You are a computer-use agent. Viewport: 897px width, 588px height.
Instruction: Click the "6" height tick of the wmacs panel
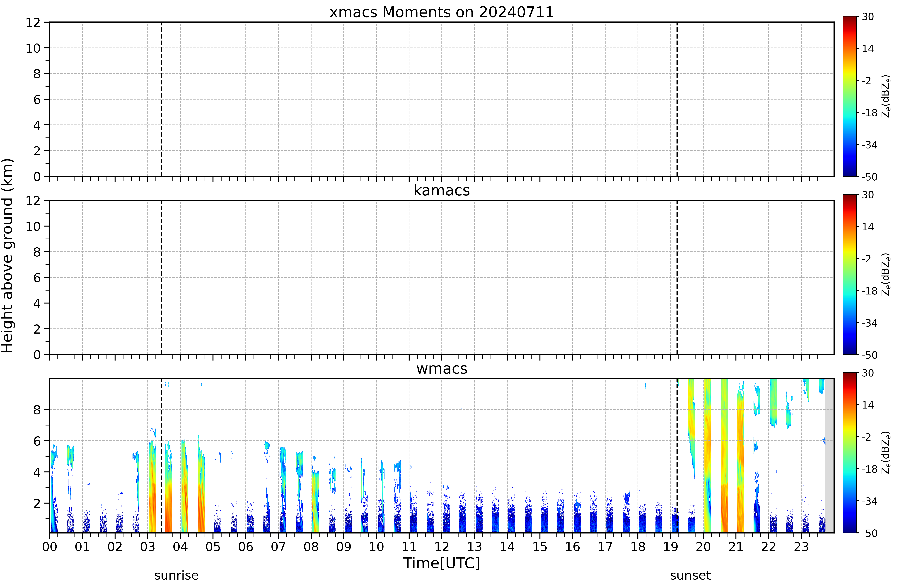tap(37, 441)
